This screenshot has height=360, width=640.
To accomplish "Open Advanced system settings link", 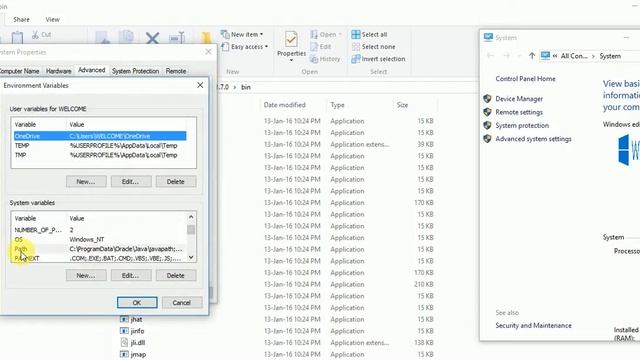I will [533, 139].
